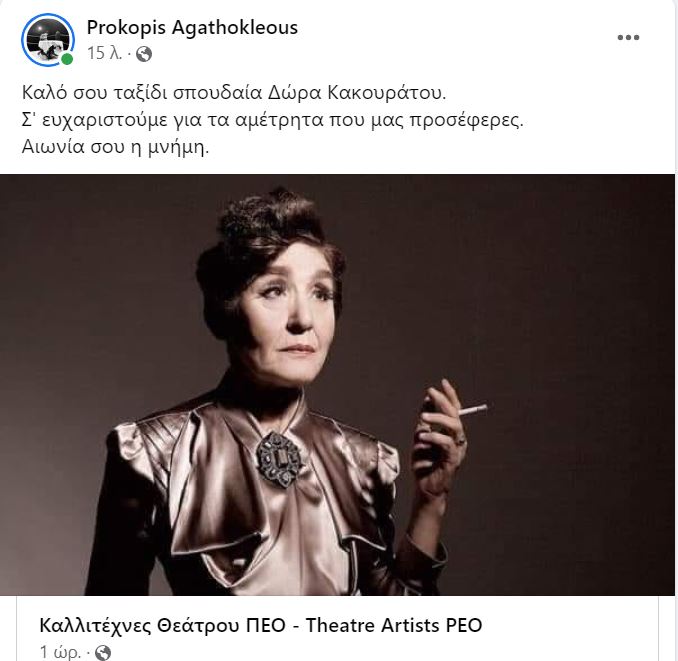Click the text Αιωνία σου η μνήμη

[x=115, y=147]
